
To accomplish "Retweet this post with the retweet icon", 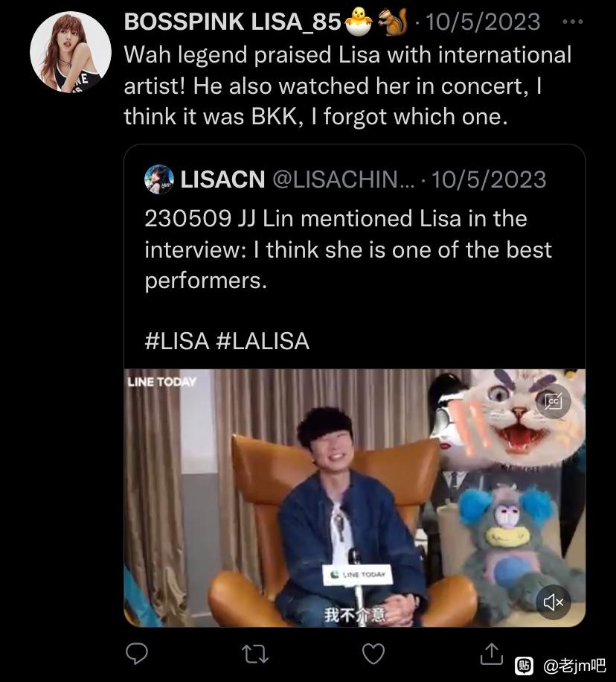I will pos(254,654).
